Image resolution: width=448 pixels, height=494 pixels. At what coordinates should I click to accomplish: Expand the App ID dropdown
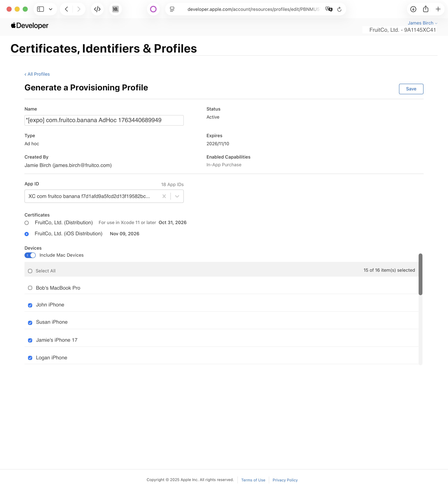[x=177, y=196]
